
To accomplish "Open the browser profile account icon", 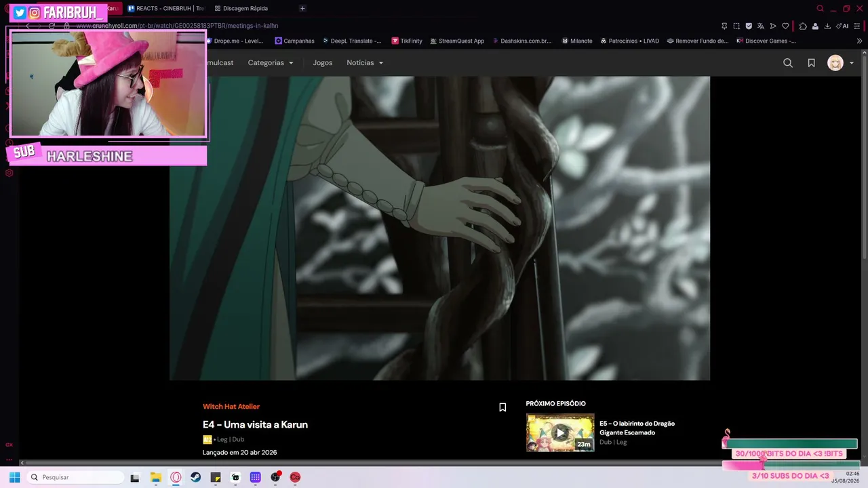I will pyautogui.click(x=815, y=26).
